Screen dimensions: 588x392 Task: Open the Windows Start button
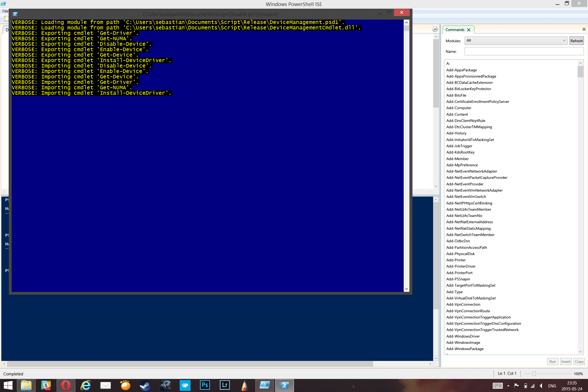tap(8, 385)
